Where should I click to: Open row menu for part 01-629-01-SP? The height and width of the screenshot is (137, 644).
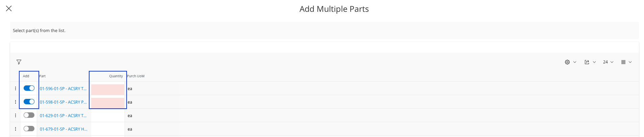(16, 115)
